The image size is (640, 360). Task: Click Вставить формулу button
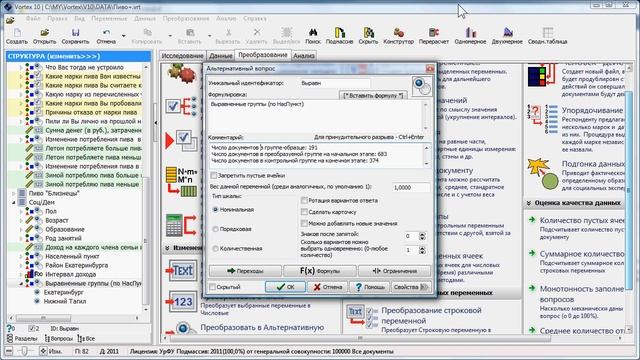[373, 96]
